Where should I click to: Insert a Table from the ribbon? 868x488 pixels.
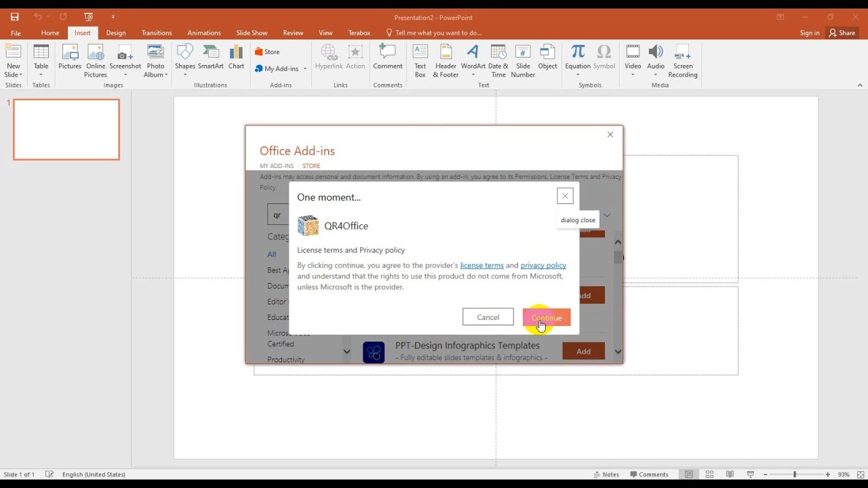point(41,60)
